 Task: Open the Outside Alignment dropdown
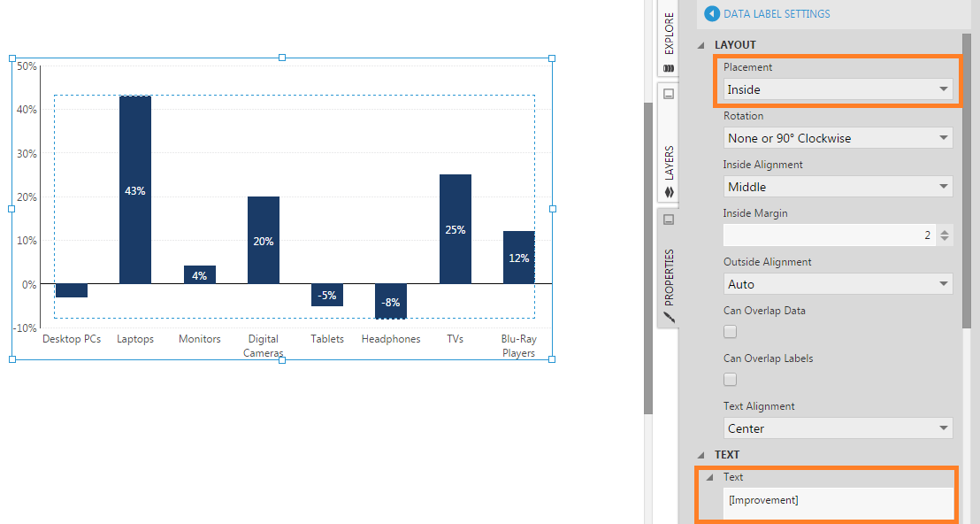tap(838, 284)
